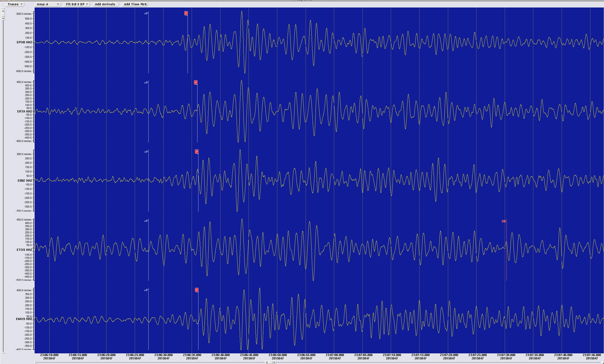Select the EPOB HHZ trace label
Screen dimensions: 604x364
pyautogui.click(x=24, y=42)
